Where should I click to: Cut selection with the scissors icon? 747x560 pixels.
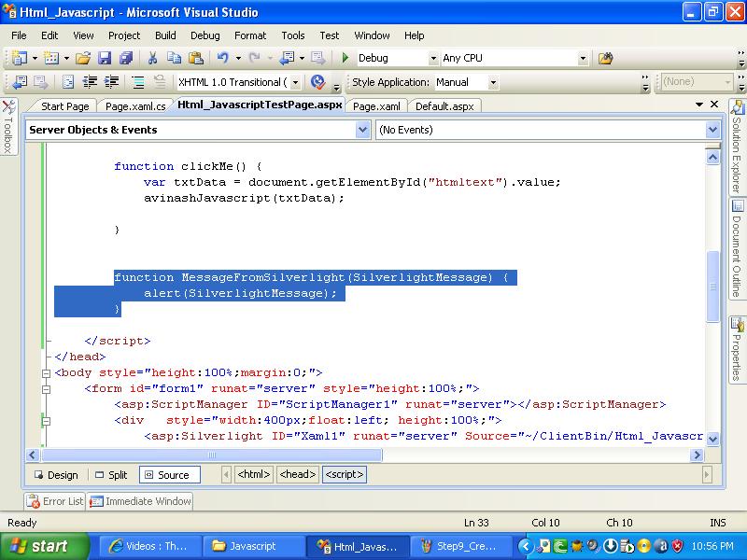(x=152, y=58)
